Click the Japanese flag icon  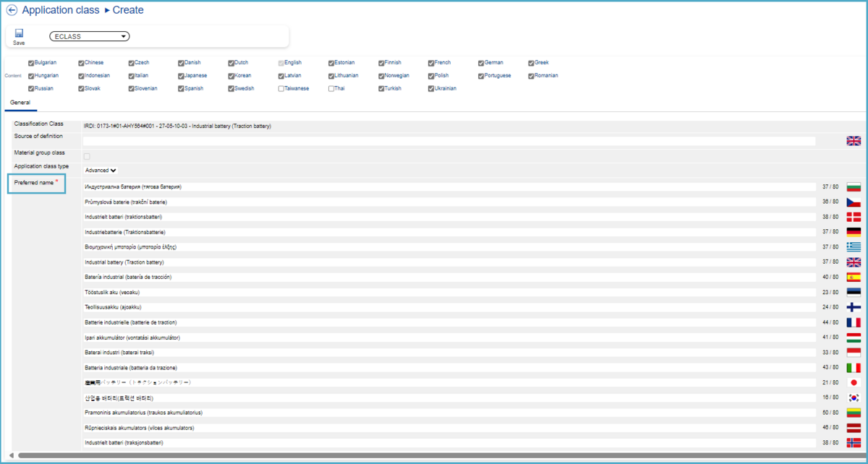(x=854, y=382)
